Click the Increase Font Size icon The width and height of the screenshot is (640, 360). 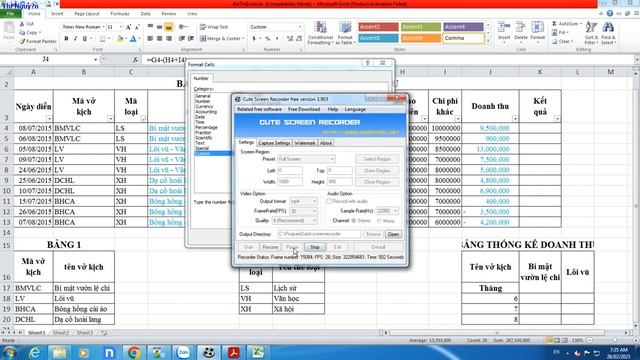(128, 27)
